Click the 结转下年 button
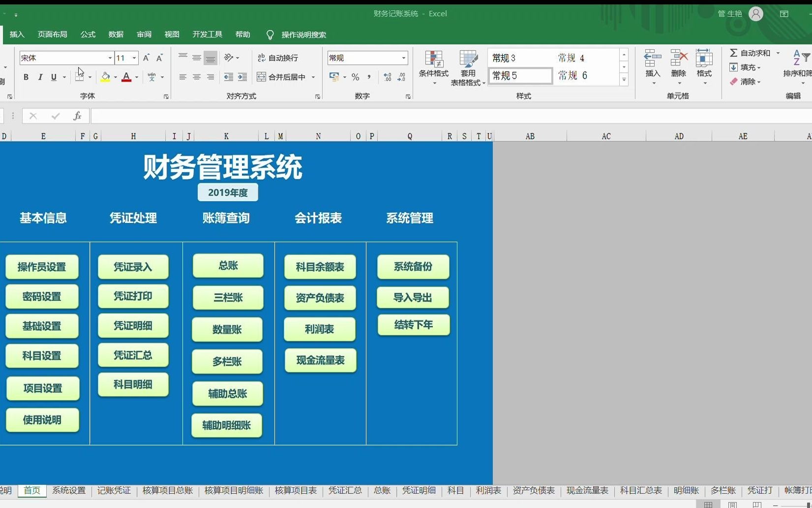This screenshot has width=812, height=508. coord(414,325)
